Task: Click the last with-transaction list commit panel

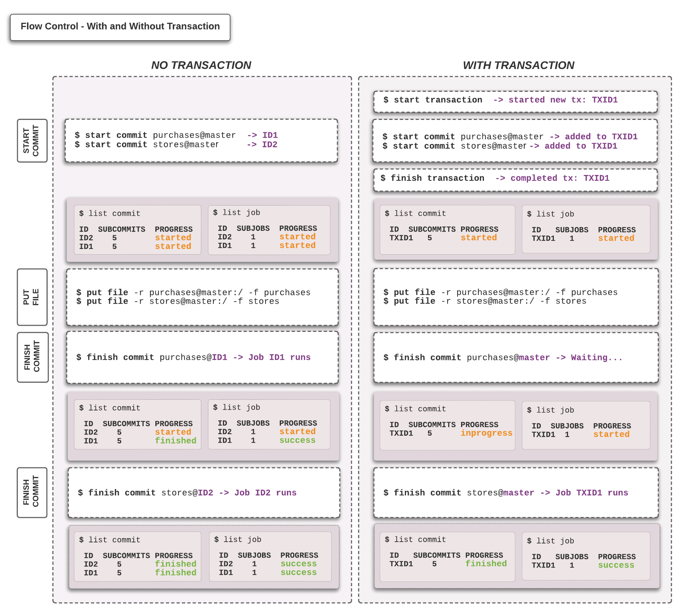Action: [447, 557]
